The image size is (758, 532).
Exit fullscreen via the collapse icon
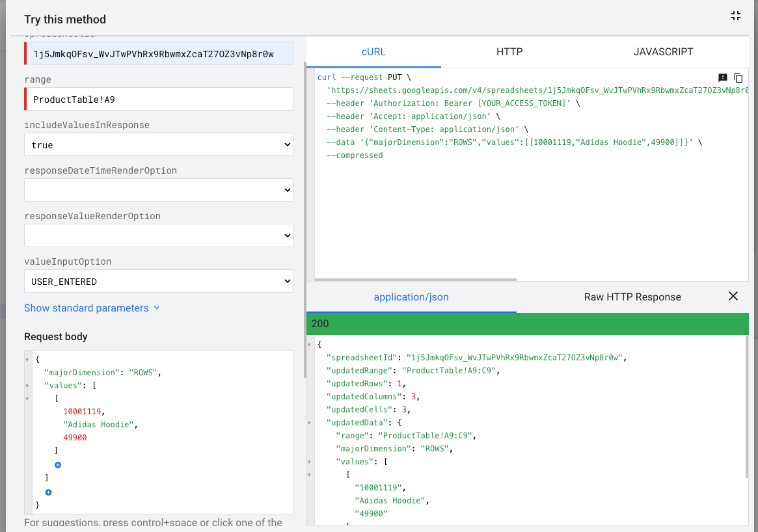point(735,16)
